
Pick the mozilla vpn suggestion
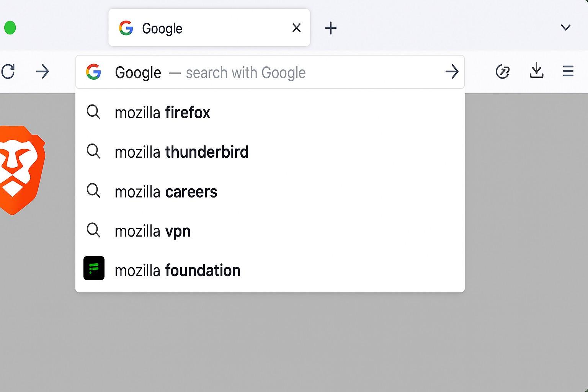pos(152,231)
